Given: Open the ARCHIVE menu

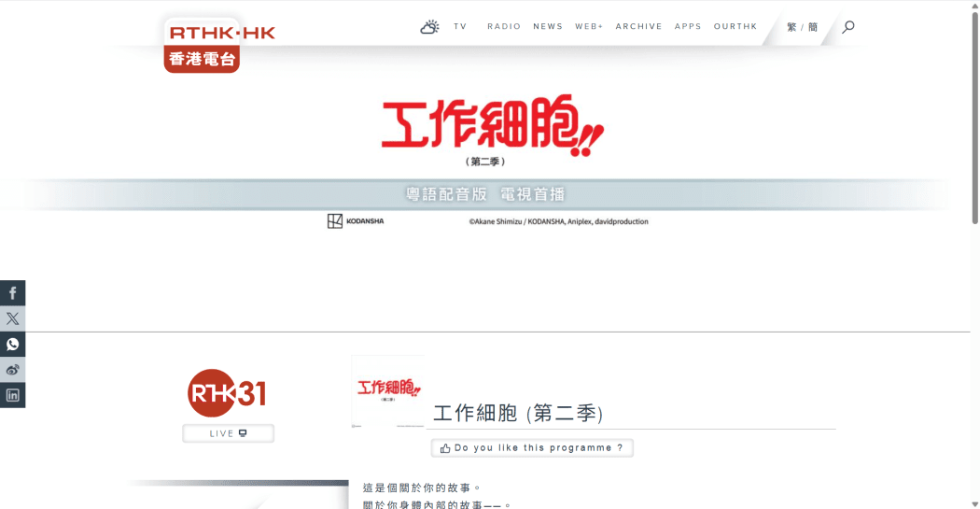Looking at the screenshot, I should [x=638, y=26].
